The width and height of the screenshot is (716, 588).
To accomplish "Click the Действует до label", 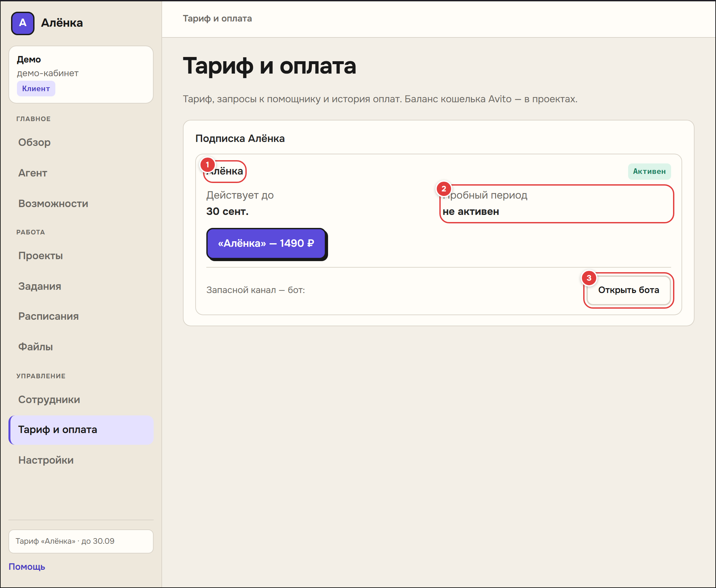I will click(240, 195).
